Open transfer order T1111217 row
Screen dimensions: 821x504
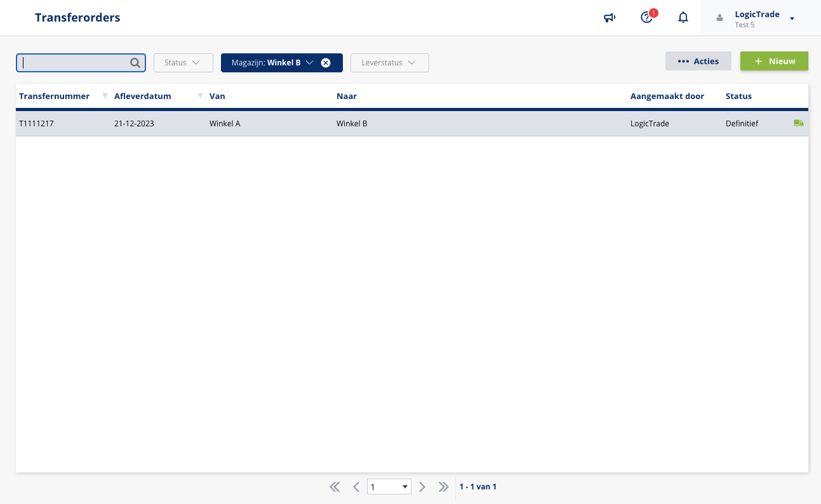tap(37, 124)
